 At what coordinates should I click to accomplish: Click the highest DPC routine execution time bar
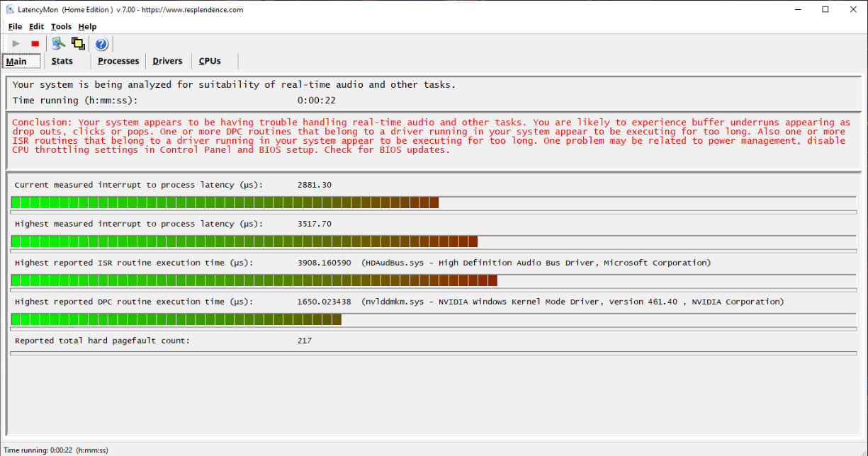point(434,319)
